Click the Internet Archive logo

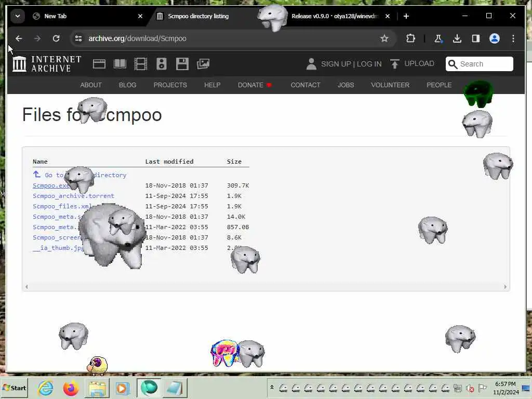[x=47, y=64]
